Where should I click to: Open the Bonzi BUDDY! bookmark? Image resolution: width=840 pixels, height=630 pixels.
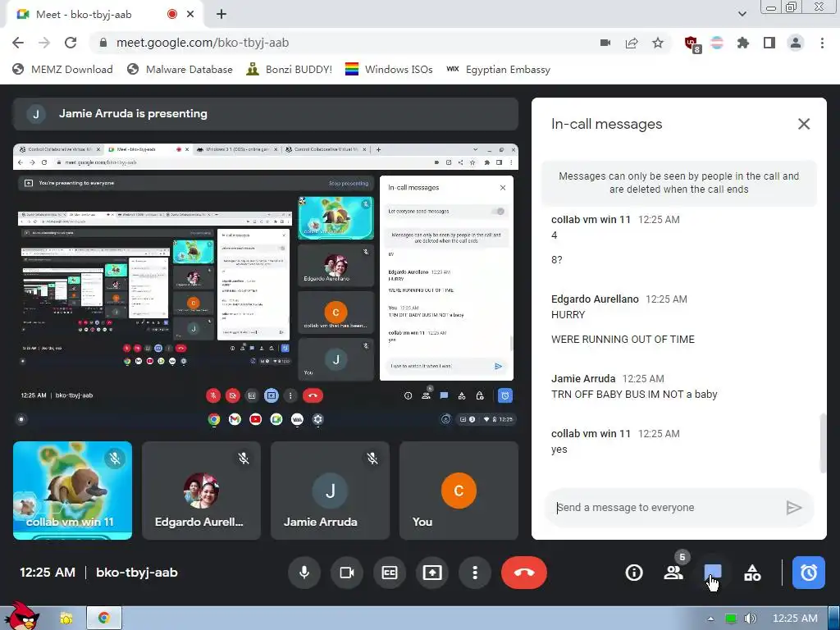pos(290,69)
